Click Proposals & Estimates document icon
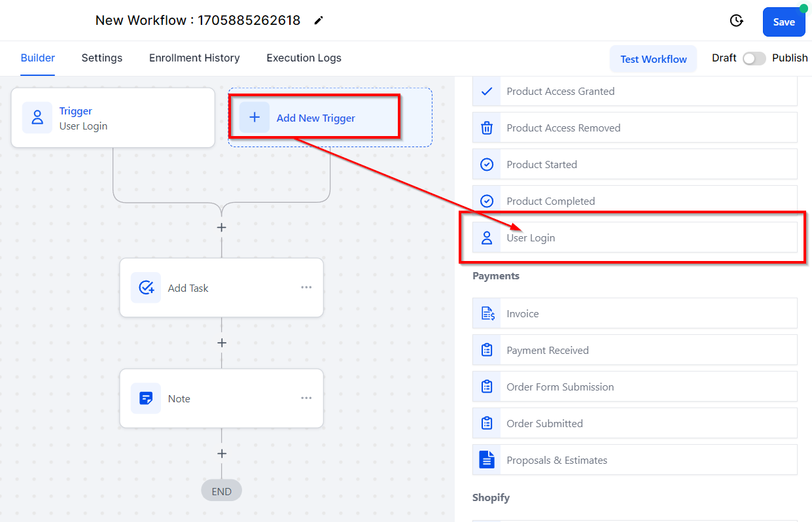 point(487,460)
